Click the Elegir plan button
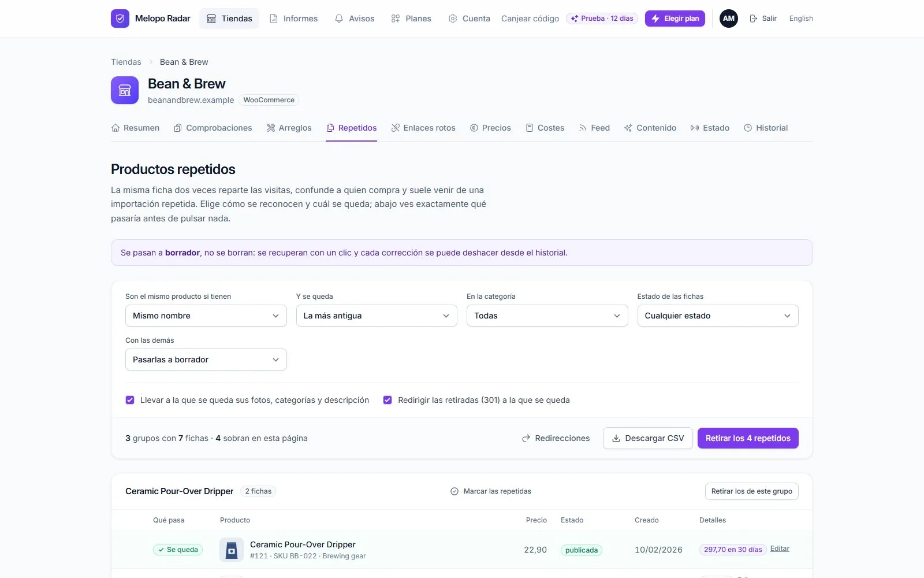 pos(675,18)
